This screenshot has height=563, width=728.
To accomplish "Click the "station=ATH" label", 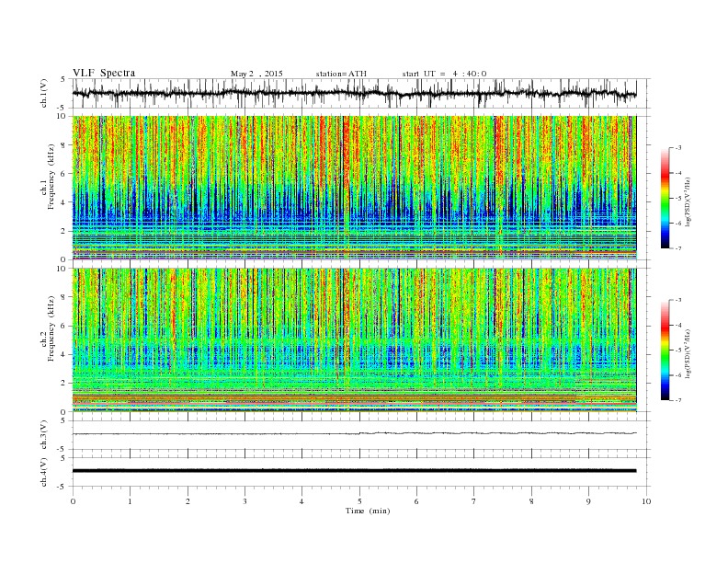I will 341,74.
